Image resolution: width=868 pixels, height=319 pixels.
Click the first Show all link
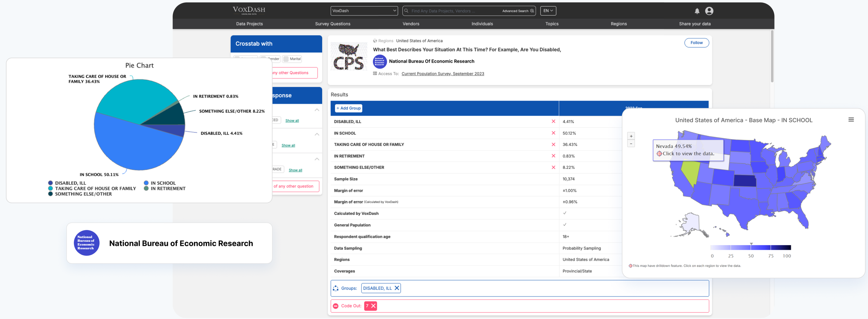pyautogui.click(x=292, y=120)
